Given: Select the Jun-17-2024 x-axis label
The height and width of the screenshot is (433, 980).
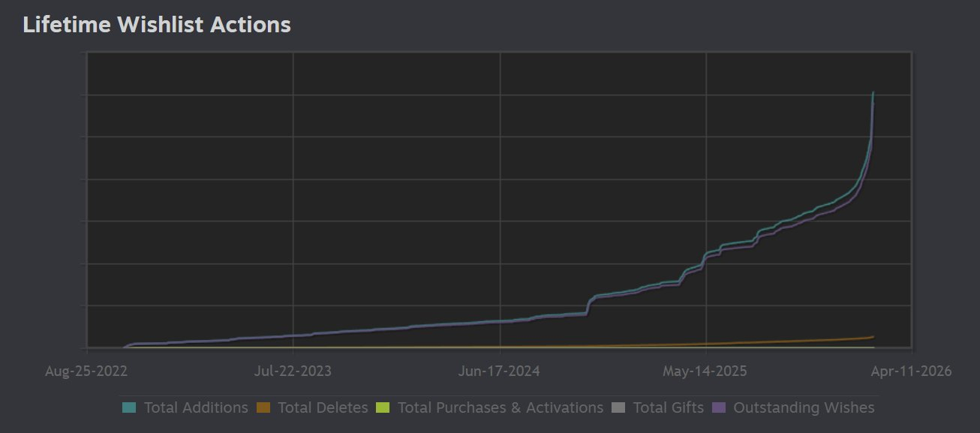Looking at the screenshot, I should 500,371.
